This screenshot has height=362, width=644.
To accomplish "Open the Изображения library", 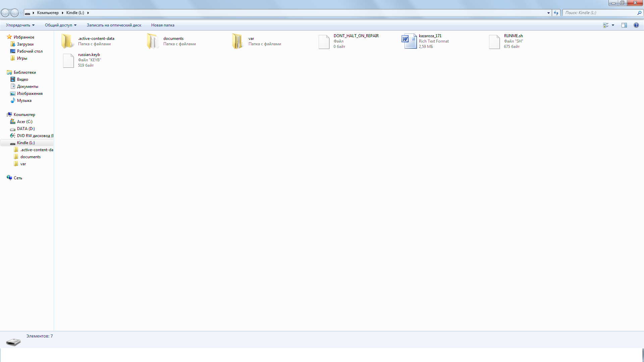I will point(30,94).
